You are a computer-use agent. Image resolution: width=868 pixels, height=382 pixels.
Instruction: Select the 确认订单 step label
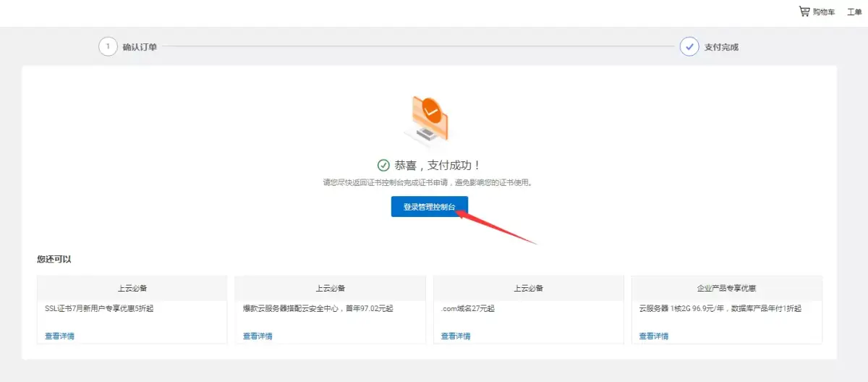coord(140,47)
